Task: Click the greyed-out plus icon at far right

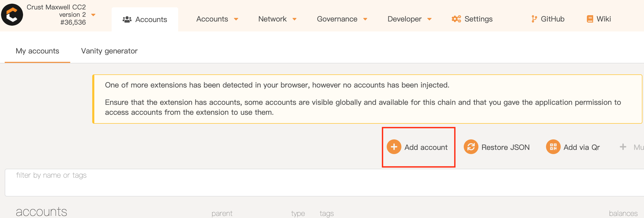Action: click(x=623, y=147)
